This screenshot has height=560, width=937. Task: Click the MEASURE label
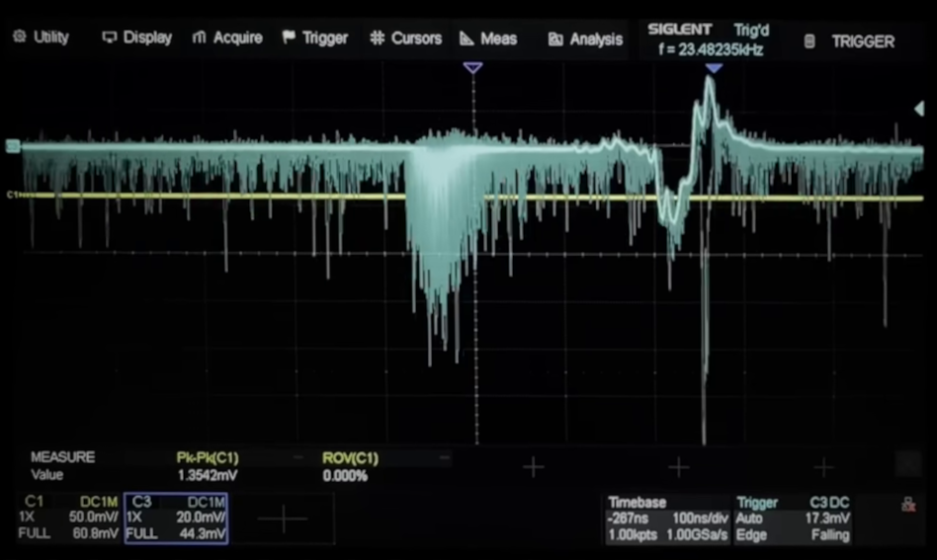[62, 457]
